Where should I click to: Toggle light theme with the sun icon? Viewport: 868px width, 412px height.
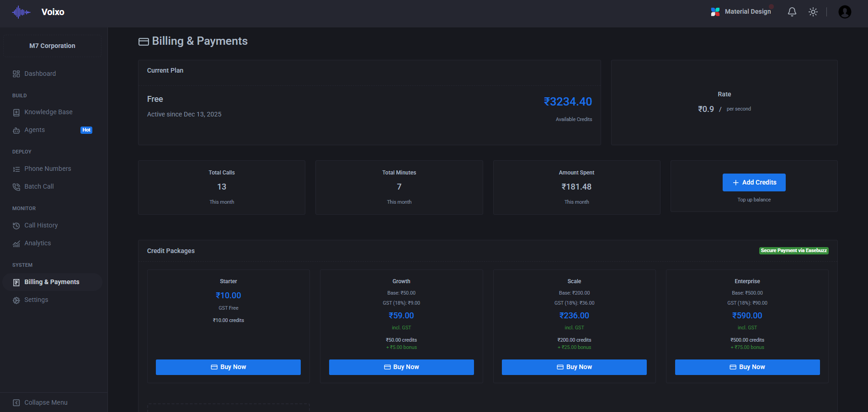[813, 11]
